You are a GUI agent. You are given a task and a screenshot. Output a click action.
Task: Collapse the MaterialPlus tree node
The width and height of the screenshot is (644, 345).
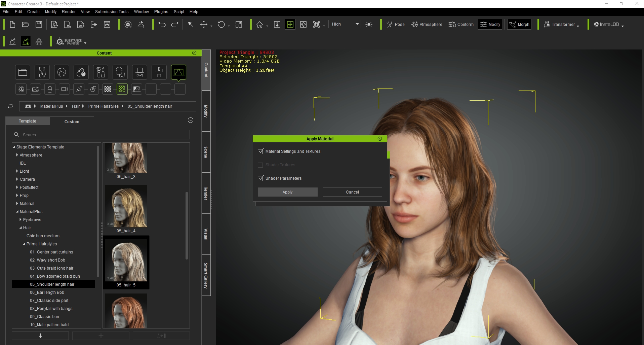point(17,212)
